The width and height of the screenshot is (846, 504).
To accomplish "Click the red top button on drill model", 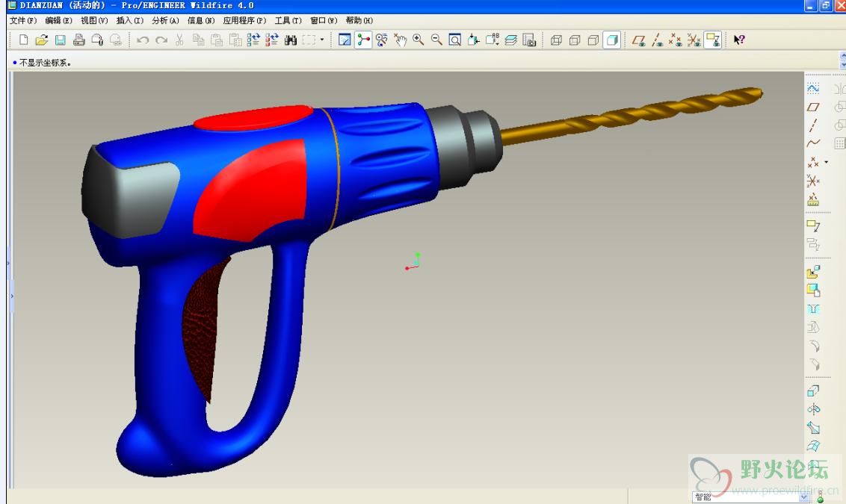I will (254, 118).
